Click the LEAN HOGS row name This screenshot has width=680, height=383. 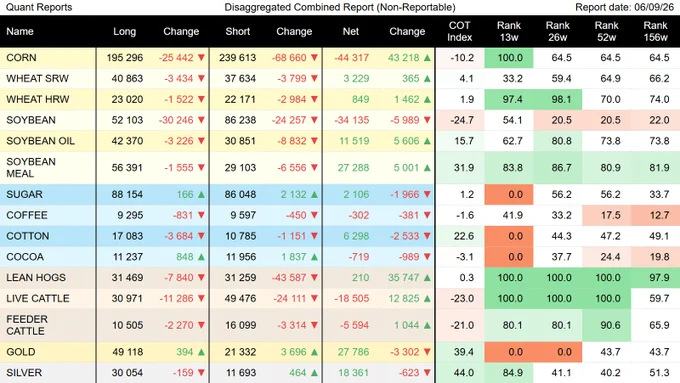pyautogui.click(x=36, y=278)
